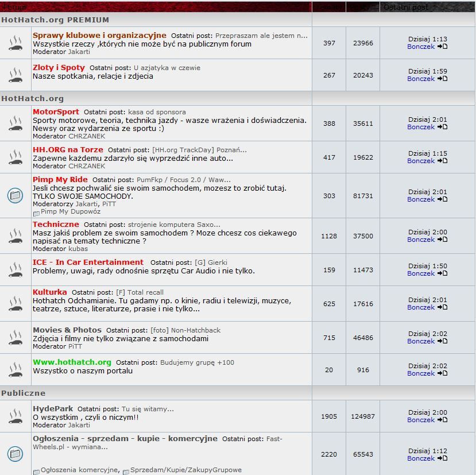This screenshot has height=475, width=476.
Task: Click Bonczek in the Movies & Photos row
Action: click(421, 341)
